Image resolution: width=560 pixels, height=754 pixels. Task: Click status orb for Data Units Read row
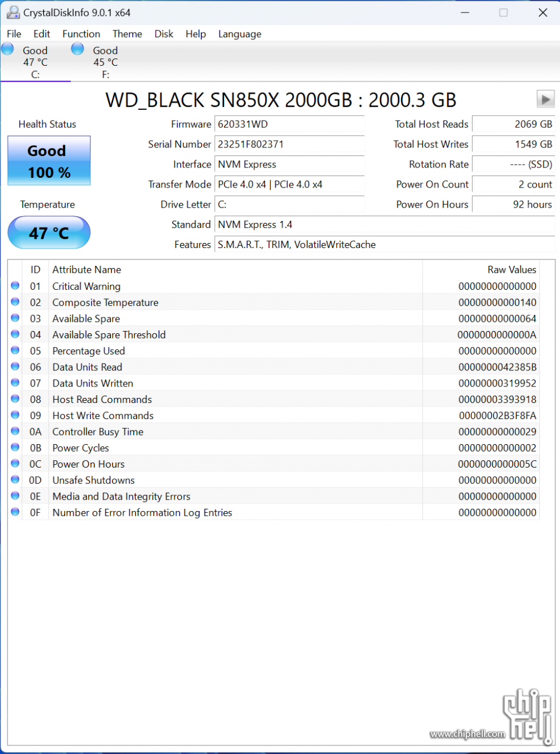coord(15,366)
